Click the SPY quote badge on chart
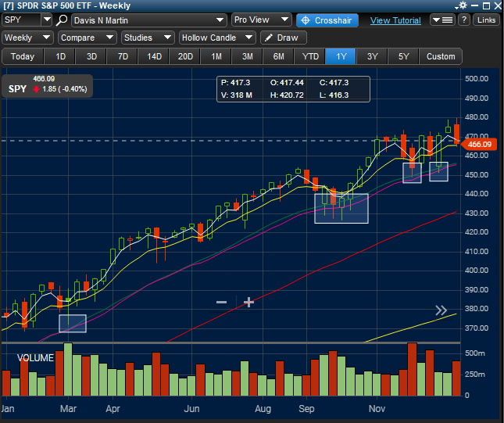The height and width of the screenshot is (423, 504). [x=47, y=86]
